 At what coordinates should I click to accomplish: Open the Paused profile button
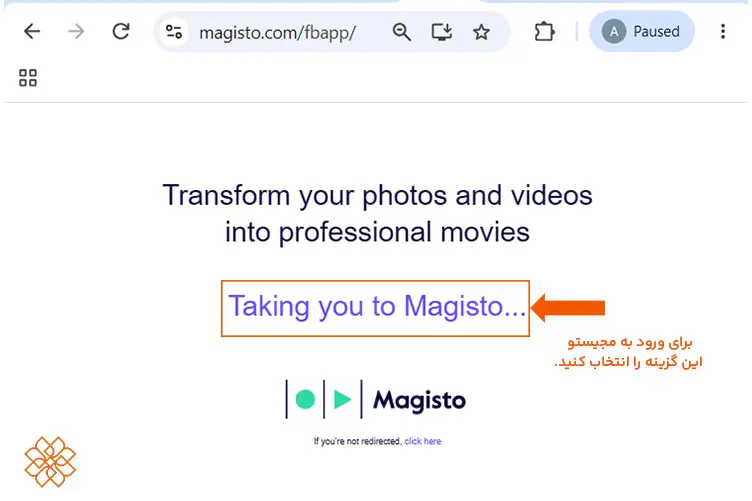tap(642, 32)
